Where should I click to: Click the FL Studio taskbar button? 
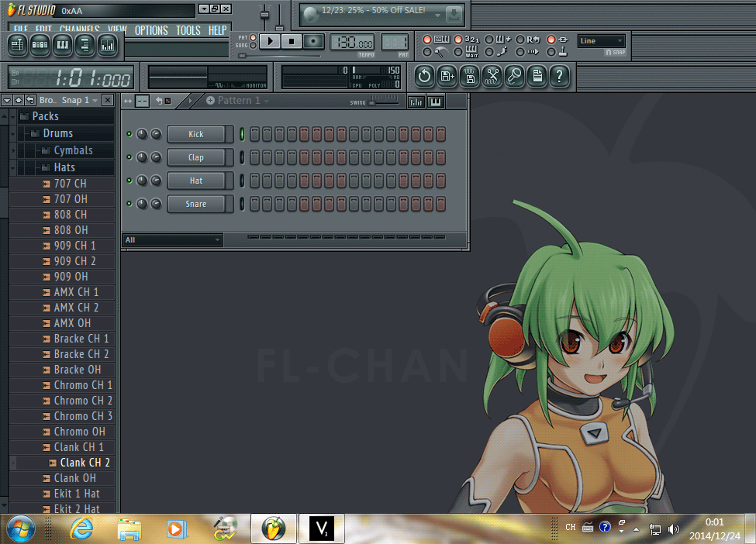[x=273, y=529]
